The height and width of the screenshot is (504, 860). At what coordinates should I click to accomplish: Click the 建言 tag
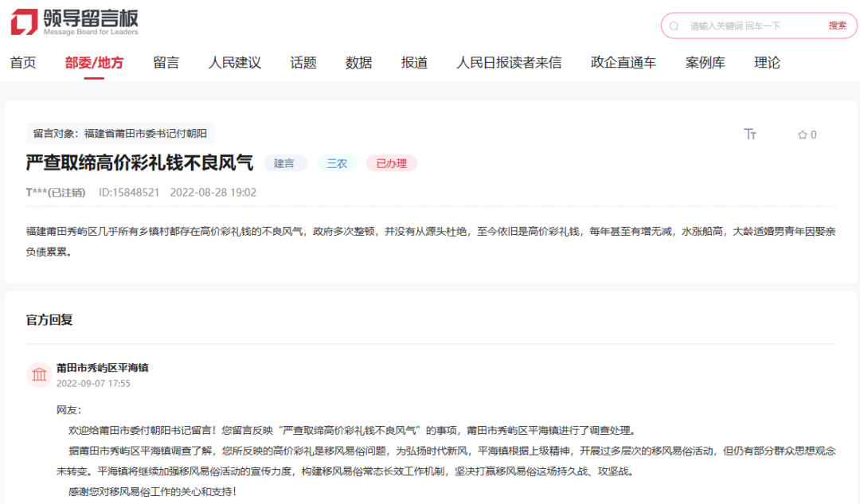[285, 162]
